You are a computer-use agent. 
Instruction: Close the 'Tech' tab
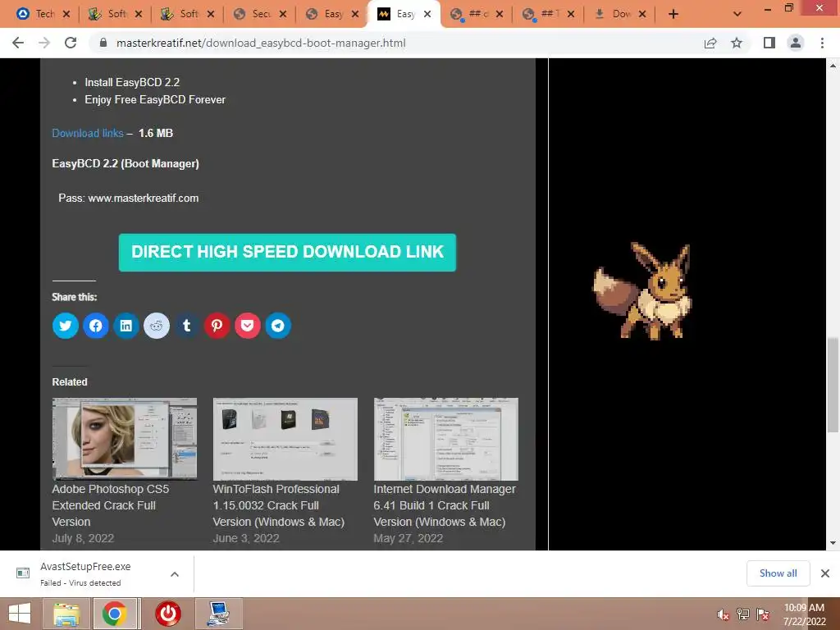[66, 14]
